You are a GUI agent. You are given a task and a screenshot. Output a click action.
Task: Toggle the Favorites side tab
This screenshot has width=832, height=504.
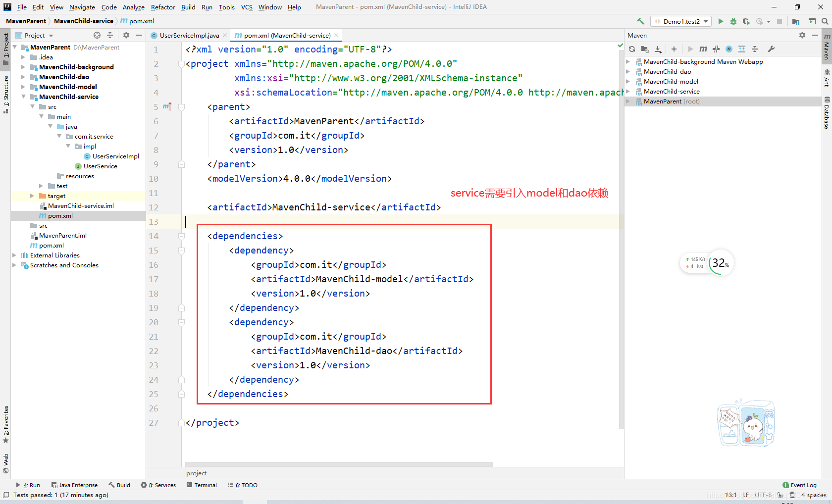coord(5,424)
